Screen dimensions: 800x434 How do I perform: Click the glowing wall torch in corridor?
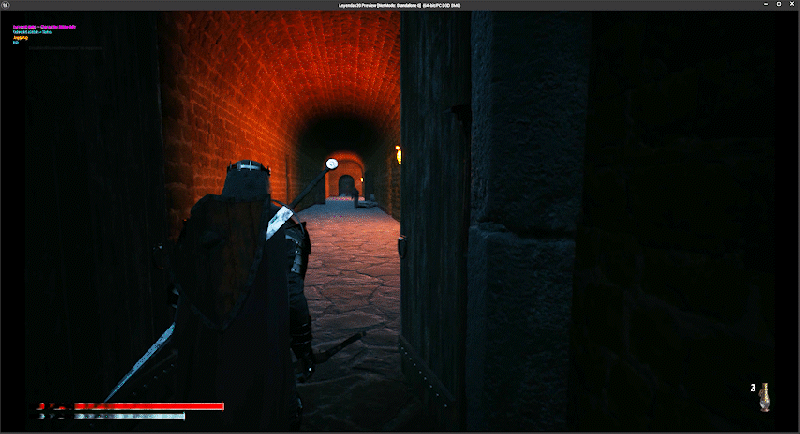pyautogui.click(x=398, y=154)
